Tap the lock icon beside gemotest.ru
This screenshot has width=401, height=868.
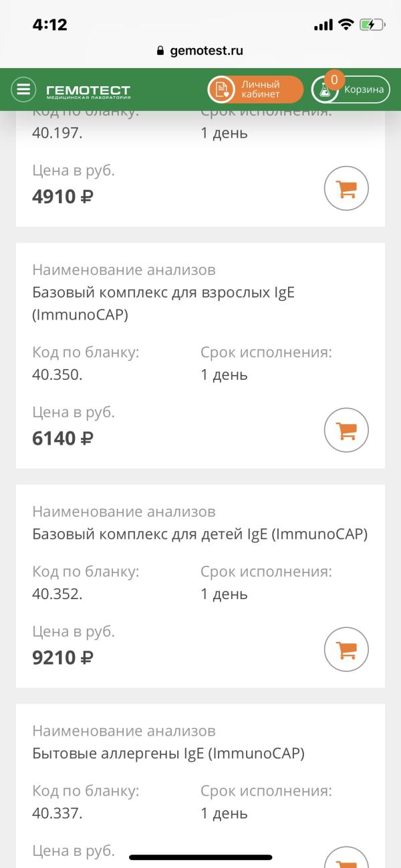point(160,51)
